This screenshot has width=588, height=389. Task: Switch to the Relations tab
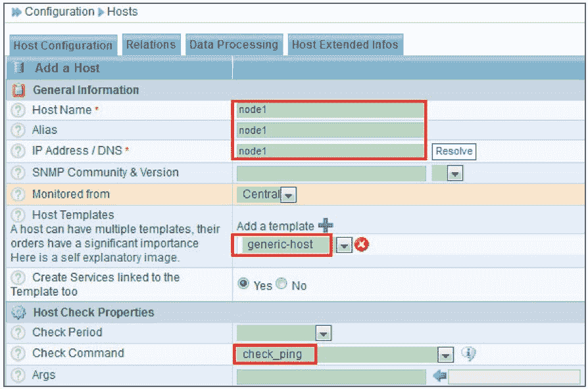[151, 45]
